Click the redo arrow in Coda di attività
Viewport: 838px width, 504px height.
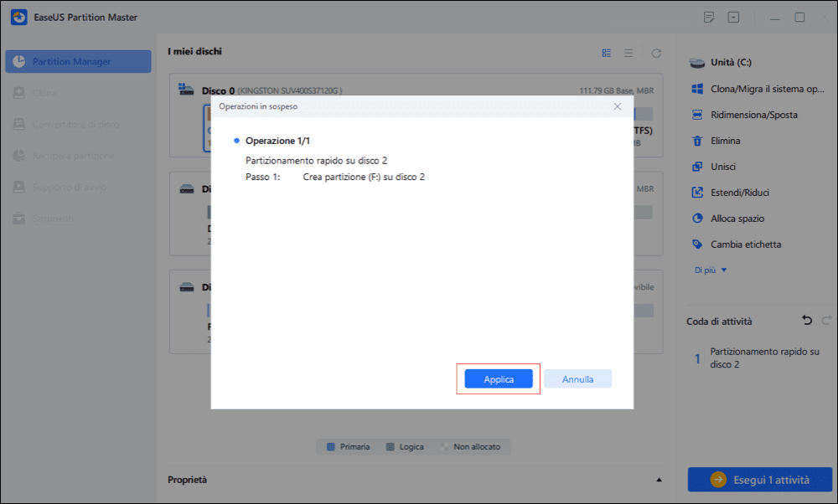pos(826,321)
